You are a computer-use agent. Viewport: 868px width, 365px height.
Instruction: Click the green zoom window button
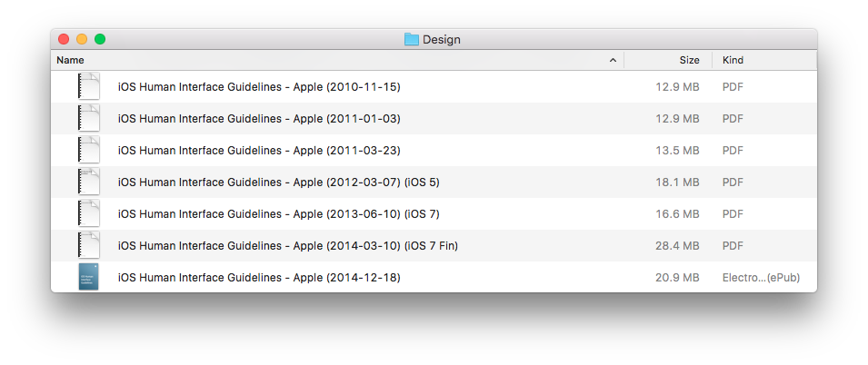[x=100, y=39]
